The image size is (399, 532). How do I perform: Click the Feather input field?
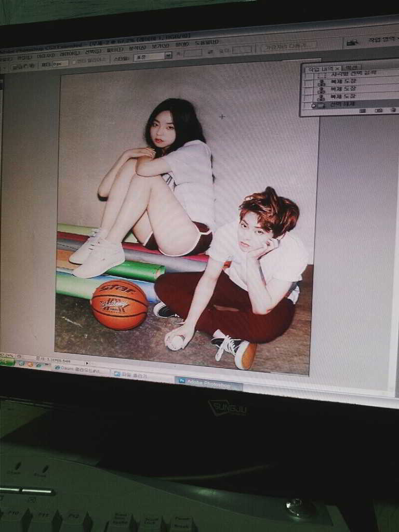pos(60,63)
